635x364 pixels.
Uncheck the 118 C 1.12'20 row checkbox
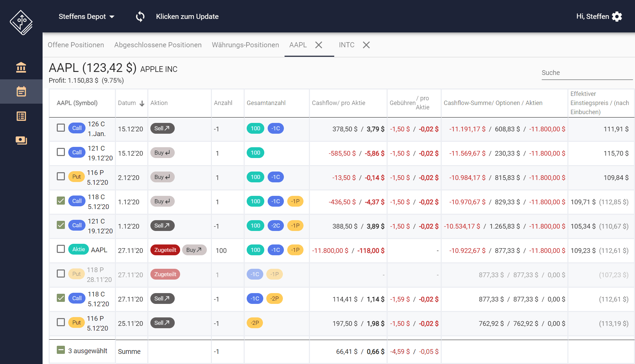61,201
